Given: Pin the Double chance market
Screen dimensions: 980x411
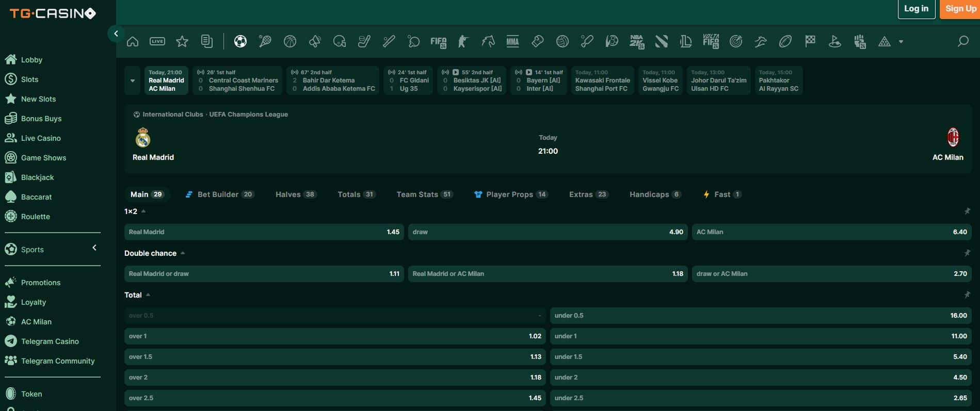Looking at the screenshot, I should pyautogui.click(x=967, y=253).
